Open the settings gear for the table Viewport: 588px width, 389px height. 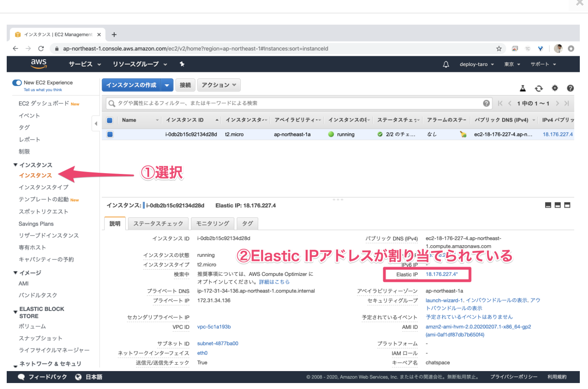pyautogui.click(x=555, y=88)
